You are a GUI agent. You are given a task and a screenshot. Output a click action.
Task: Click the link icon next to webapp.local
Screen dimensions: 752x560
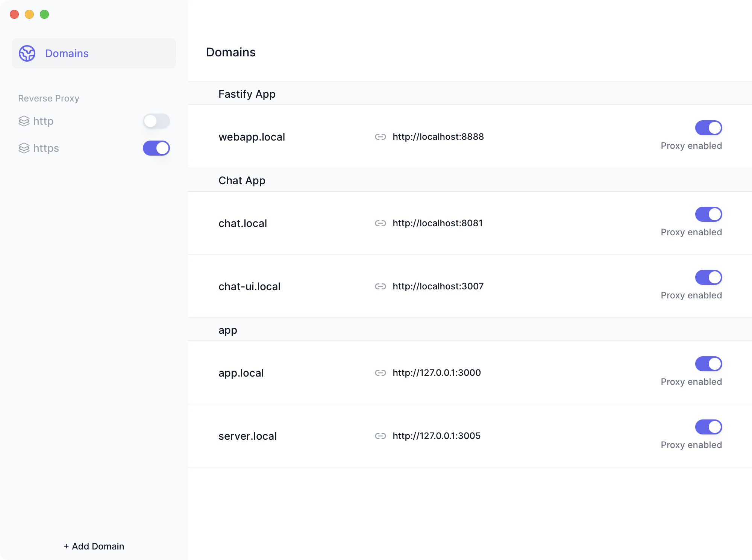381,137
